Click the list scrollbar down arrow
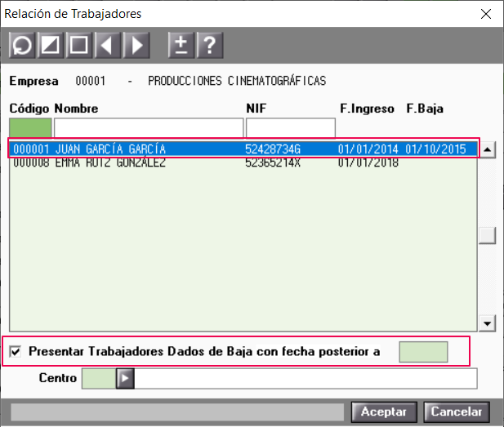Screen dimensions: 504x427 pyautogui.click(x=488, y=323)
